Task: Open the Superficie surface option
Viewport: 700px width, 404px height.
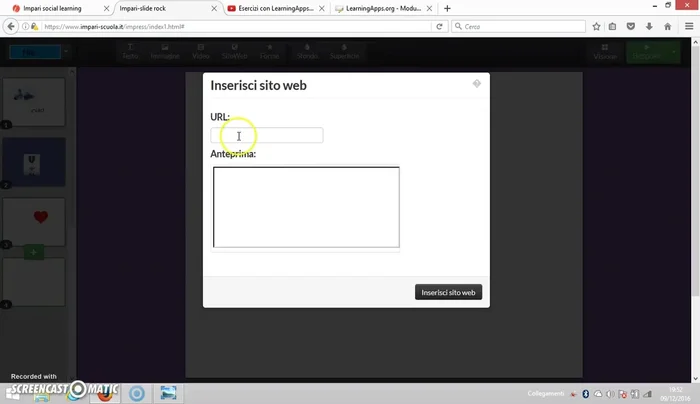Action: point(344,51)
